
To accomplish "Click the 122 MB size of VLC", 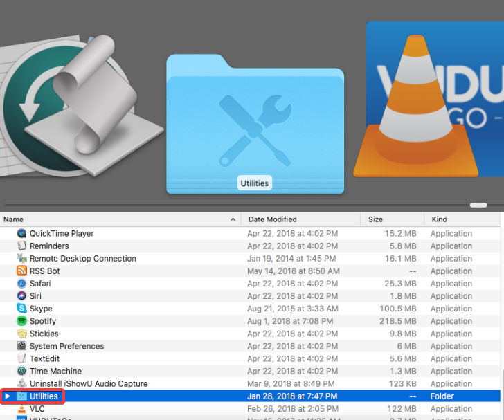I will click(x=402, y=409).
